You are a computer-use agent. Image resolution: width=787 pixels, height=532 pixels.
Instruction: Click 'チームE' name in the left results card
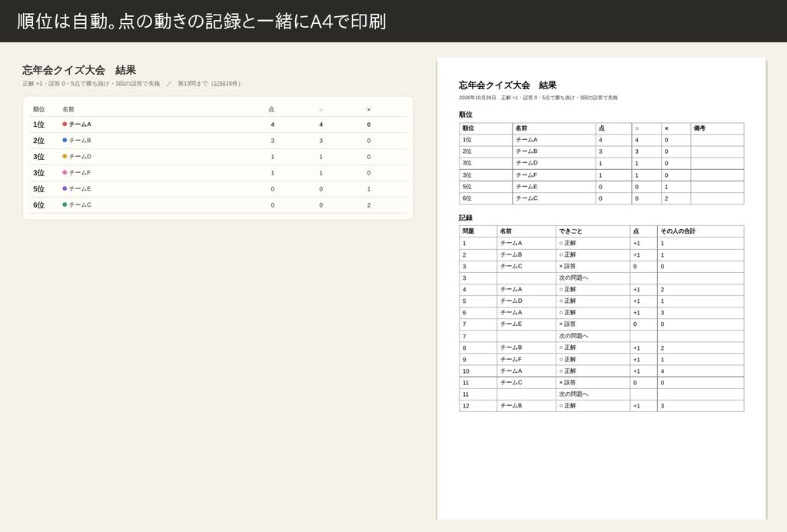[x=80, y=188]
